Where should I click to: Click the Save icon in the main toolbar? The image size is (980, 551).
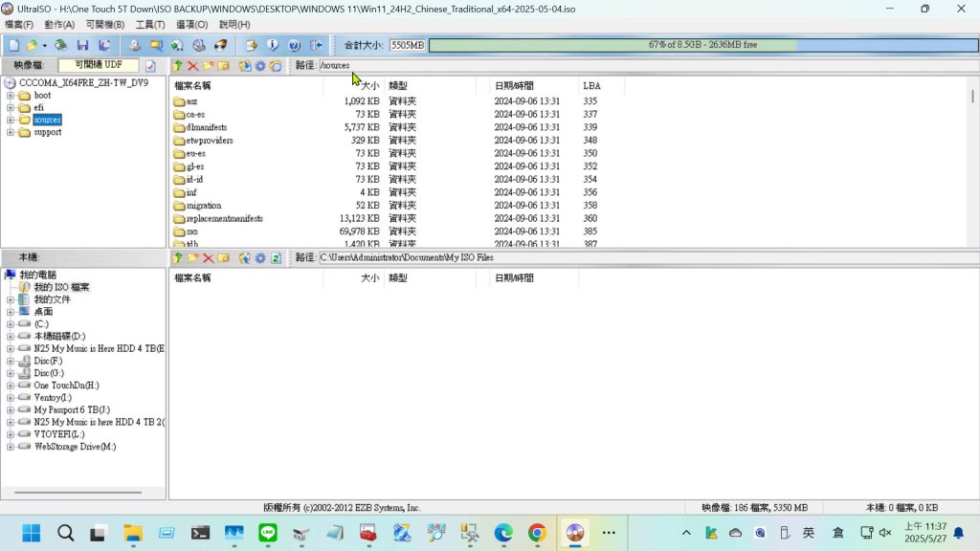[x=82, y=45]
